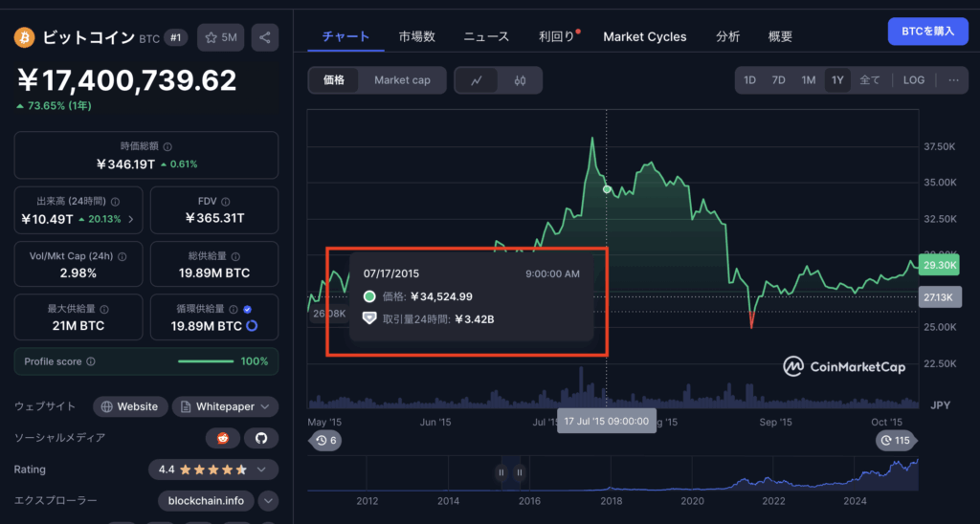Open the Reddit social media icon
The height and width of the screenshot is (524, 980).
[222, 438]
